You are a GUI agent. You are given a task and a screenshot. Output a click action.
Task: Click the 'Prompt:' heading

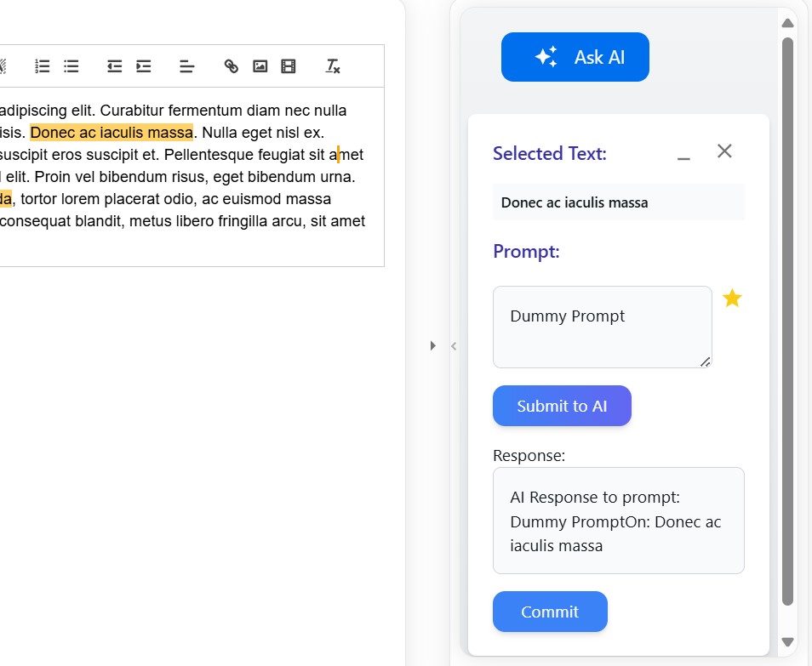(526, 252)
